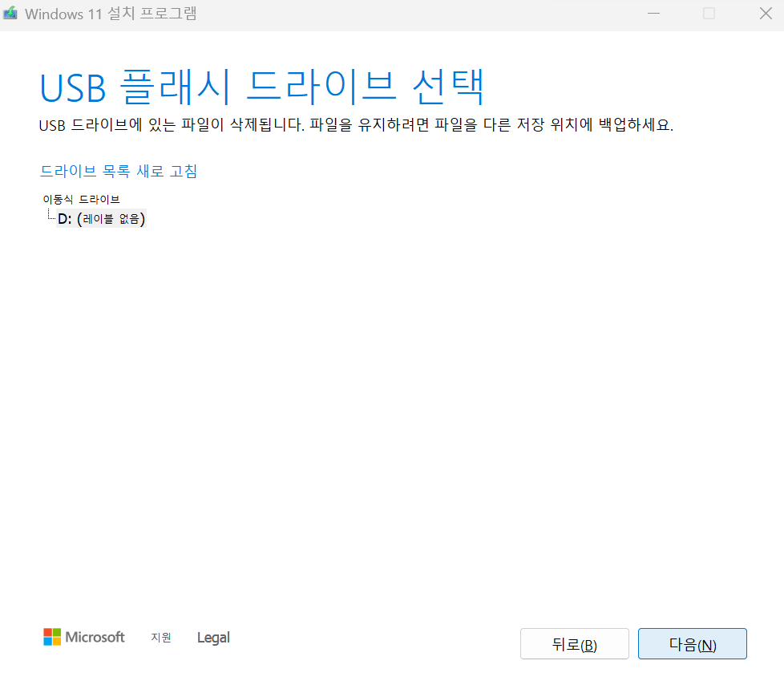This screenshot has width=784, height=685.
Task: Select the '이동식 드라이브' tree root
Action: [81, 199]
